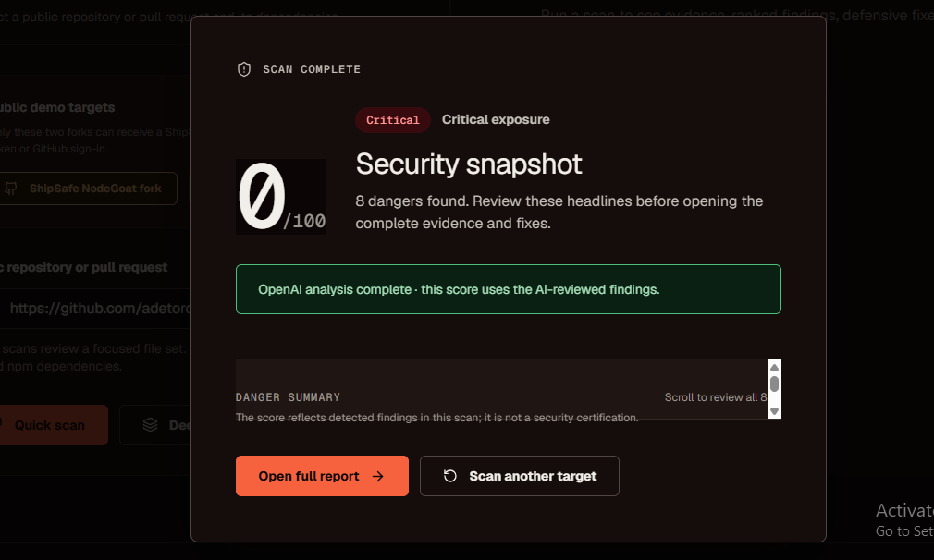The height and width of the screenshot is (560, 934).
Task: Select the ShipSafe NodeGoat fork demo target
Action: (87, 189)
